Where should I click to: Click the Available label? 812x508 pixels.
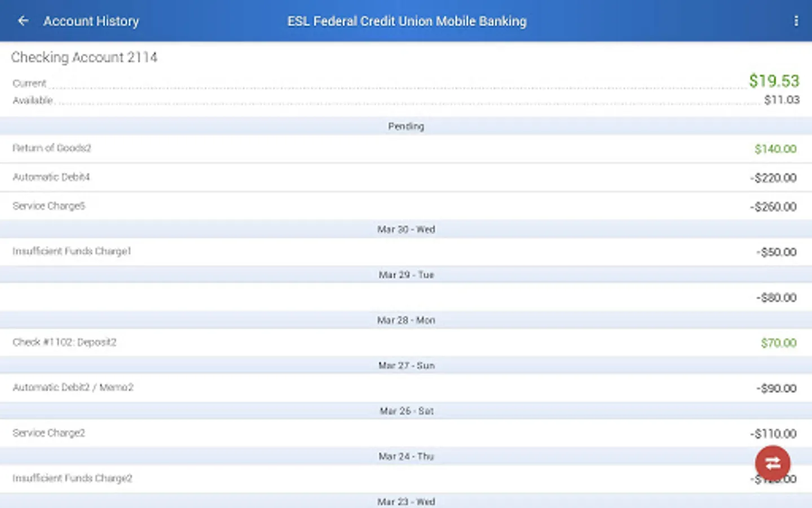[x=33, y=100]
